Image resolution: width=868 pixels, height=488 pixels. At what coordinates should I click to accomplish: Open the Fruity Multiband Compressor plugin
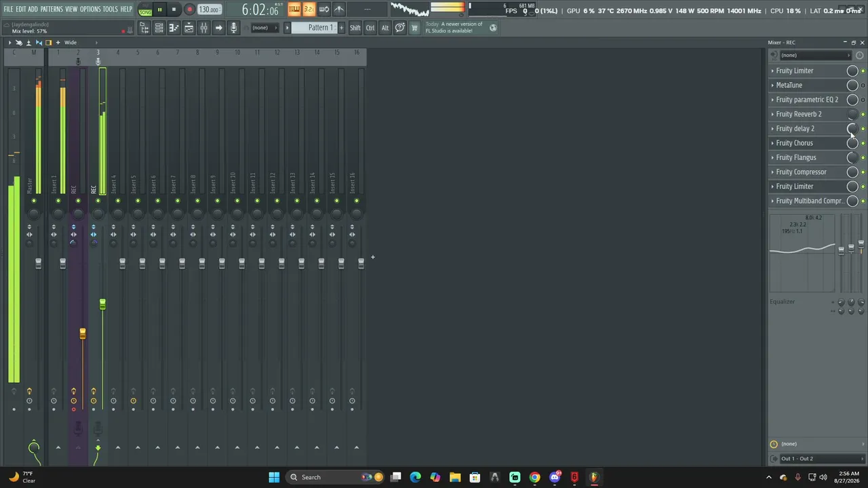pos(810,201)
